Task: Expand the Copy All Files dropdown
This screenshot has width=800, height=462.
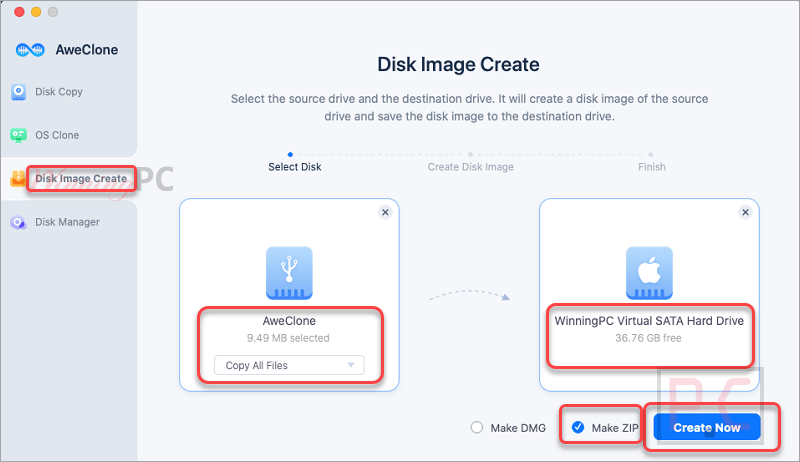Action: point(289,365)
